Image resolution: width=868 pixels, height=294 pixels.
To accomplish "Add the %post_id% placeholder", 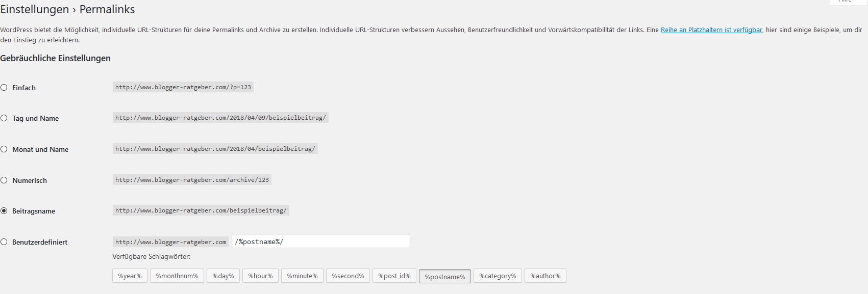I will click(x=394, y=276).
